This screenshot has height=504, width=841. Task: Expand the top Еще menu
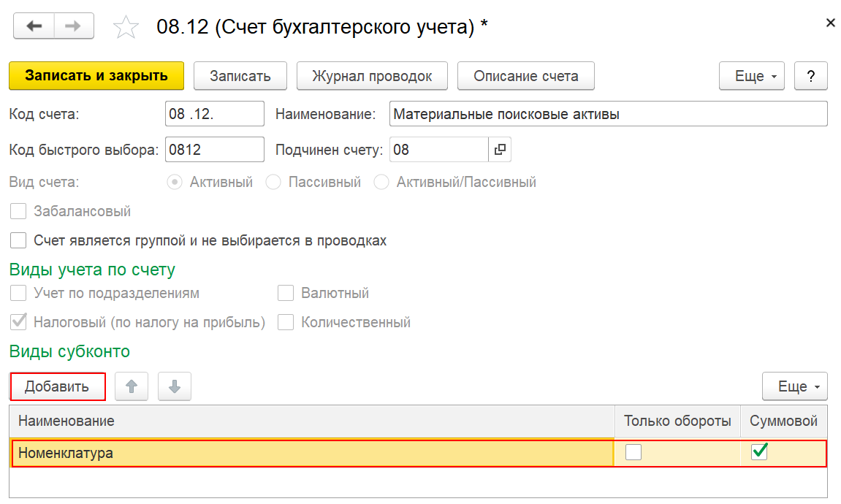pos(751,76)
